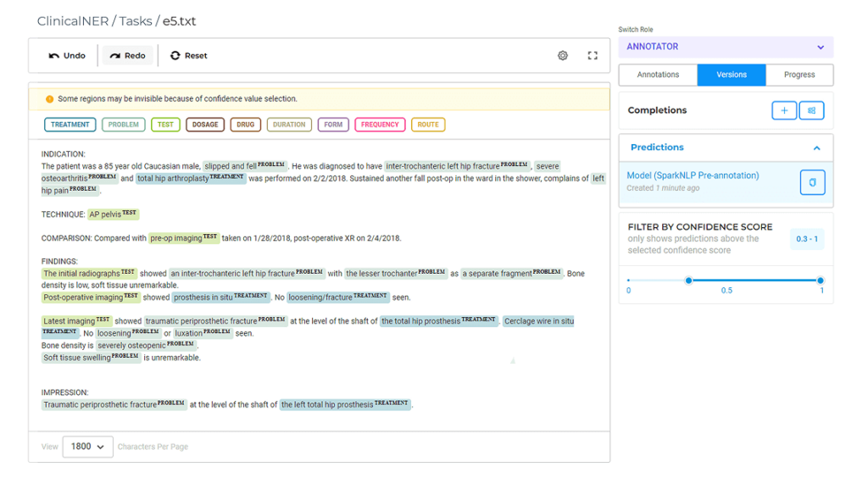Toggle fullscreen mode icon
The width and height of the screenshot is (868, 478).
[593, 55]
